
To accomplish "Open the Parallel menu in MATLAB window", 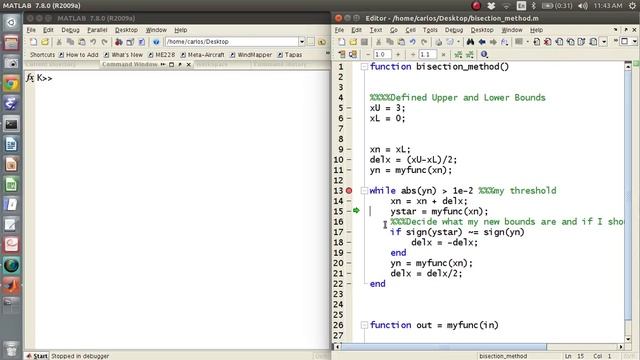I will pyautogui.click(x=97, y=30).
